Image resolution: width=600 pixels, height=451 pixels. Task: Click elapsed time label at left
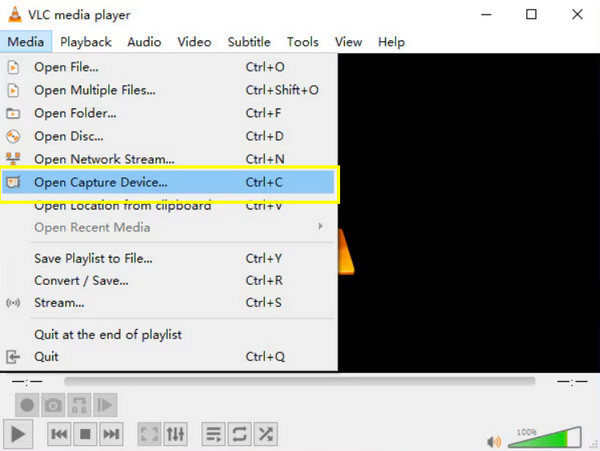[x=27, y=381]
